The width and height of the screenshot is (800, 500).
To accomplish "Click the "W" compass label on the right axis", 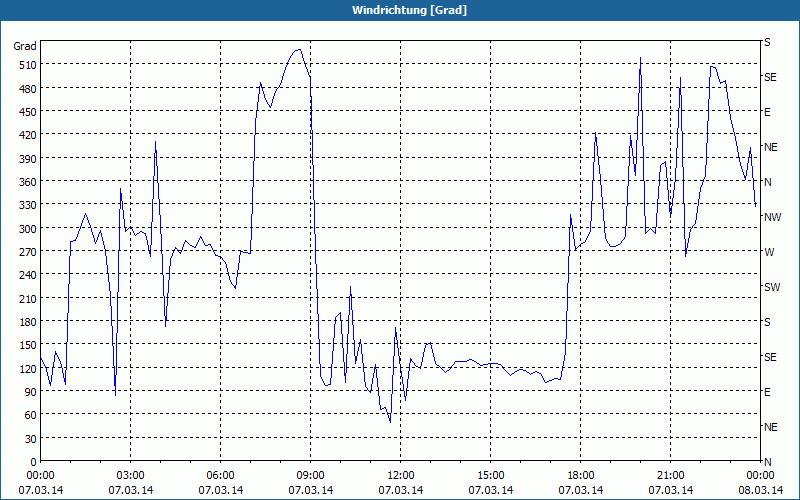I will point(769,252).
